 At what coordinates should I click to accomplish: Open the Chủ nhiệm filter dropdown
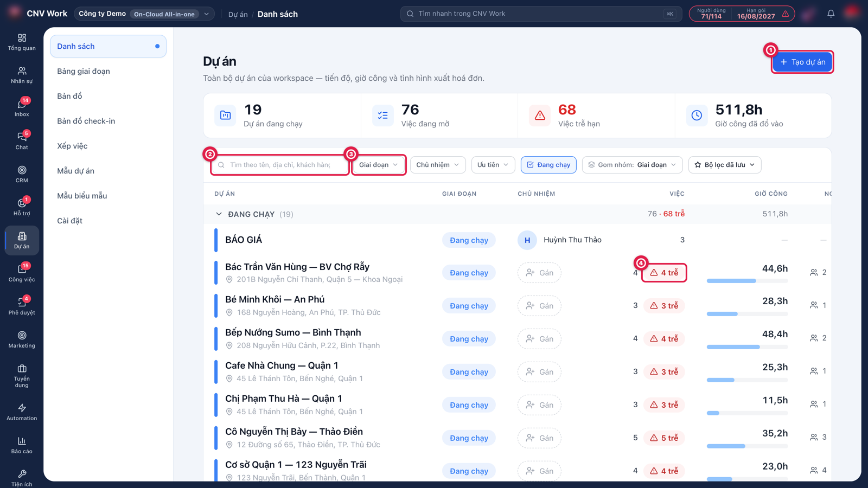click(x=438, y=165)
